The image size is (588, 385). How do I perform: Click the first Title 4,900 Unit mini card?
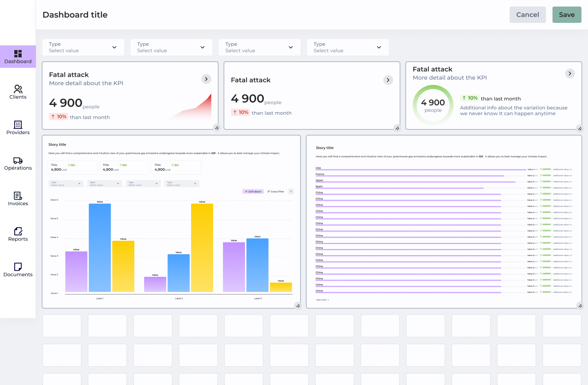tap(73, 167)
